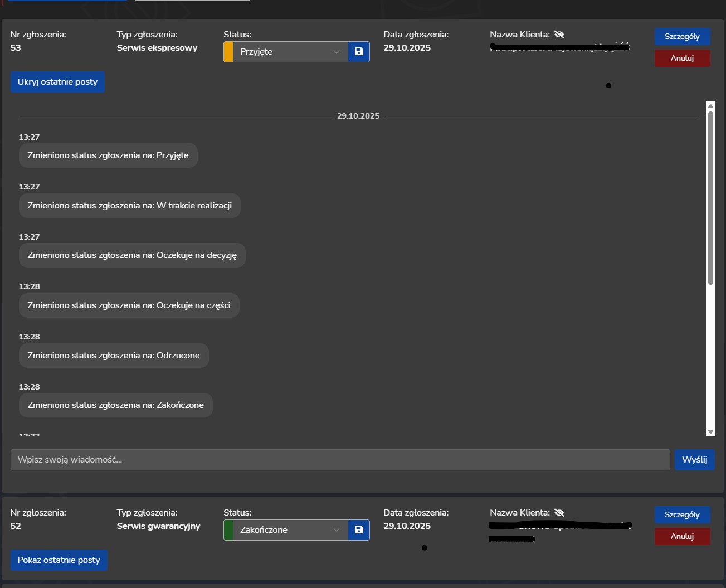Click the posts scrollbar down arrow
This screenshot has width=726, height=588.
click(710, 431)
